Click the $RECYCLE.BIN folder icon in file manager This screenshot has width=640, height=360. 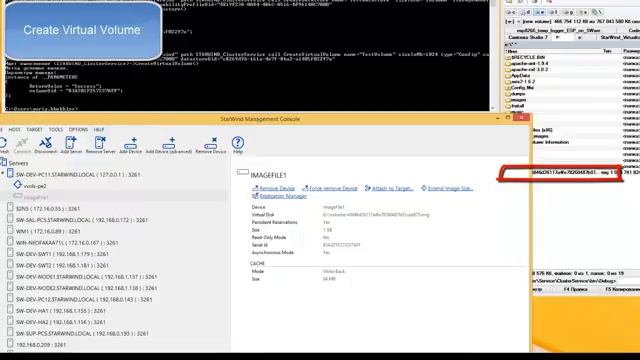tap(508, 58)
